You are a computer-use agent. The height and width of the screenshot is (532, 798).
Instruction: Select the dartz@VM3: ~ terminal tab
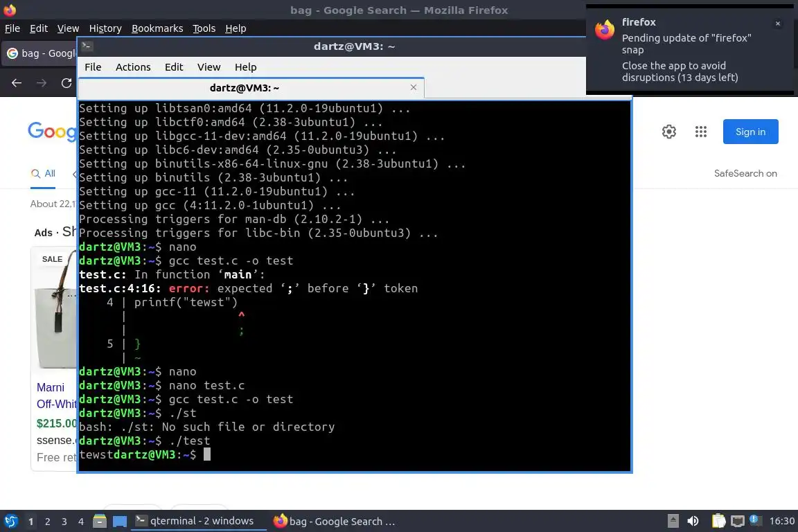coord(251,88)
